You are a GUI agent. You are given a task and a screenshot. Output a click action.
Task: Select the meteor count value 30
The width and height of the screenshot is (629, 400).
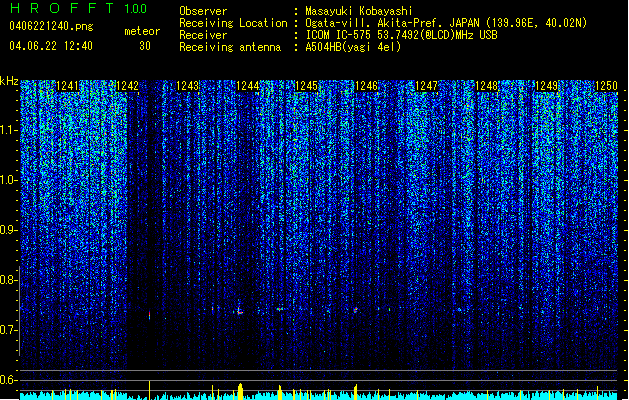(145, 46)
